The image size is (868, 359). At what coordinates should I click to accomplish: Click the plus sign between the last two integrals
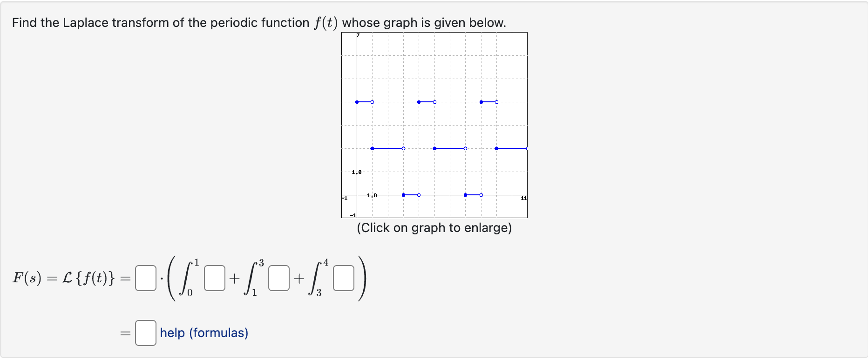click(298, 279)
